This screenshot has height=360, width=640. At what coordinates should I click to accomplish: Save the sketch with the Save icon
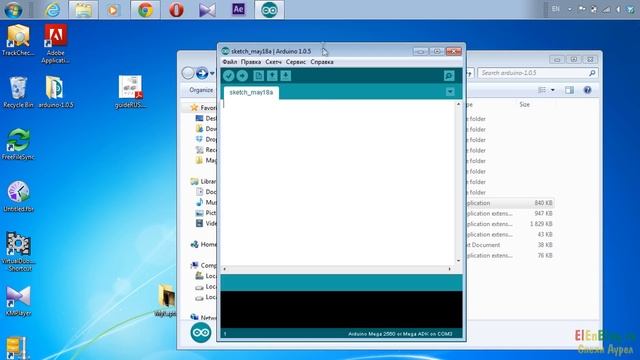(285, 76)
